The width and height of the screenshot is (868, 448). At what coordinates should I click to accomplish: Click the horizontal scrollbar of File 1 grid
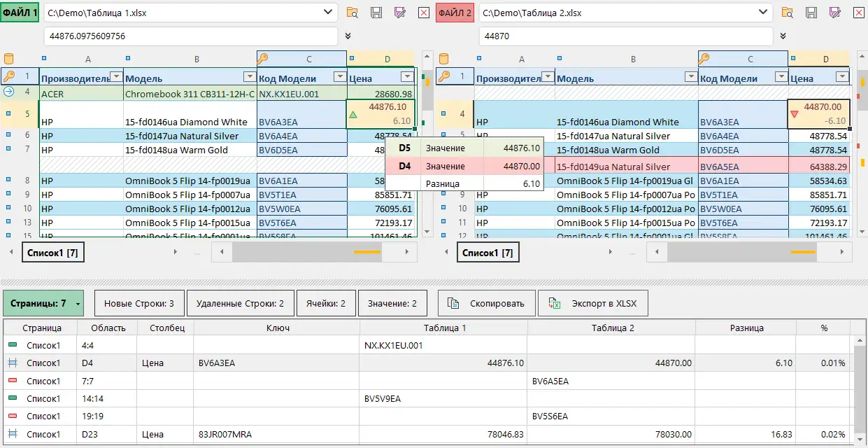pyautogui.click(x=314, y=252)
